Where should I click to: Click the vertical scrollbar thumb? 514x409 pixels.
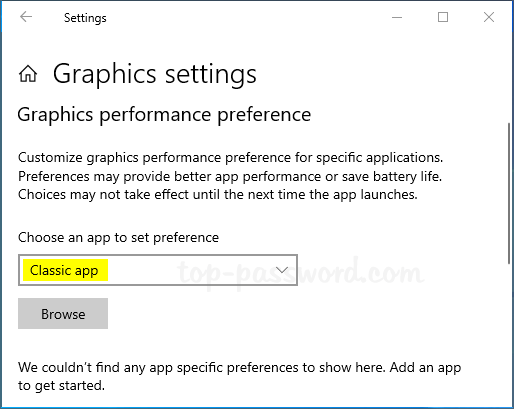pyautogui.click(x=509, y=193)
